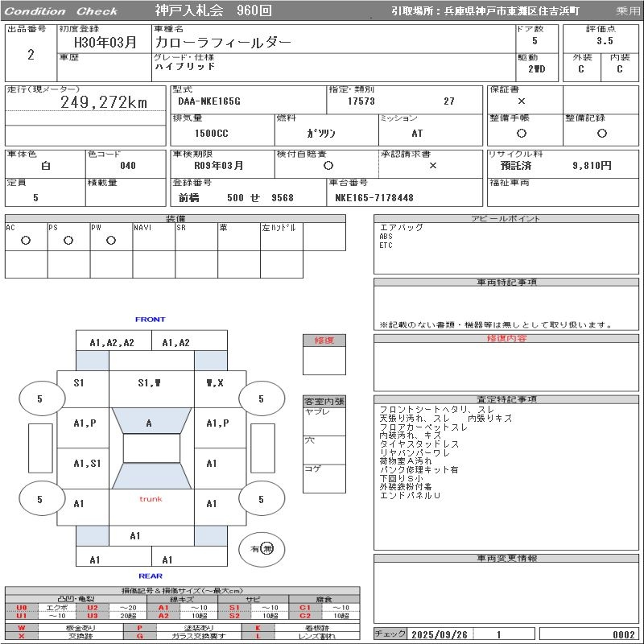Toggle the AC equipment circle mark
Image resolution: width=644 pixels, height=644 pixels.
coord(26,241)
